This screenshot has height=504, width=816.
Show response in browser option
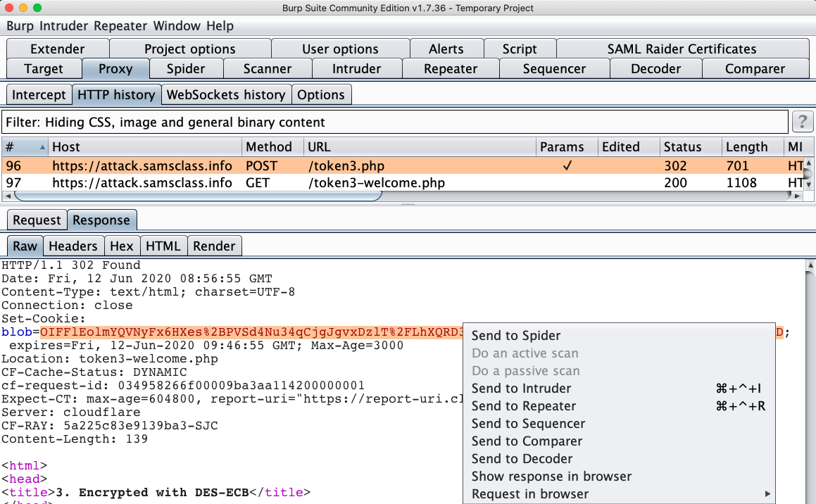551,477
